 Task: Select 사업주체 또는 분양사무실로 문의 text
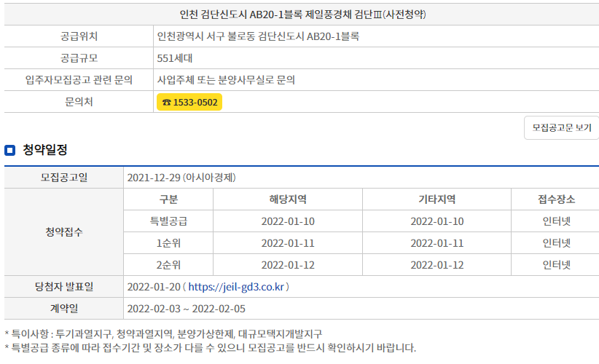(226, 80)
